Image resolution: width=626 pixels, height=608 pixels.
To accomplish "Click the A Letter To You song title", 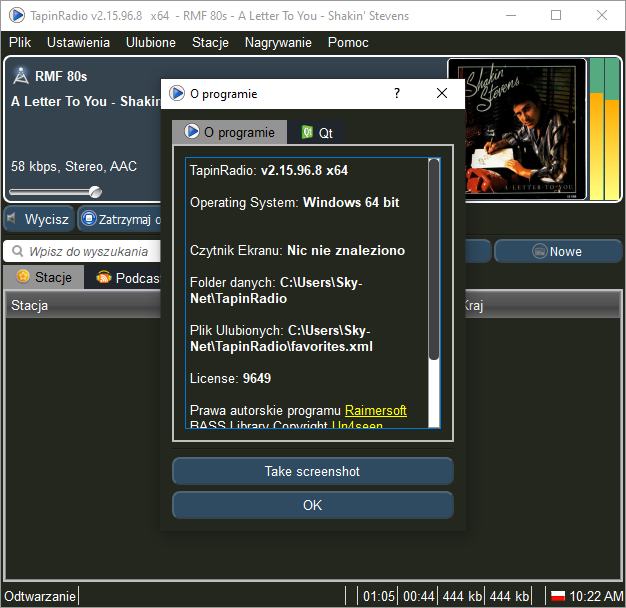I will point(85,101).
